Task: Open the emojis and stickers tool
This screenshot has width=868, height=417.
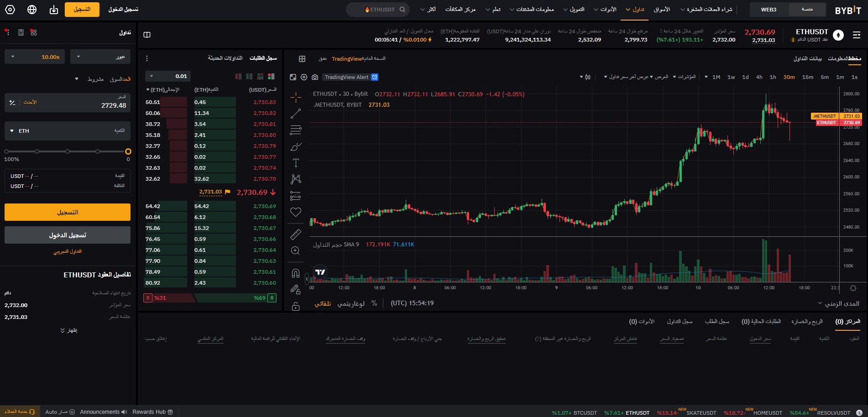Action: (296, 212)
